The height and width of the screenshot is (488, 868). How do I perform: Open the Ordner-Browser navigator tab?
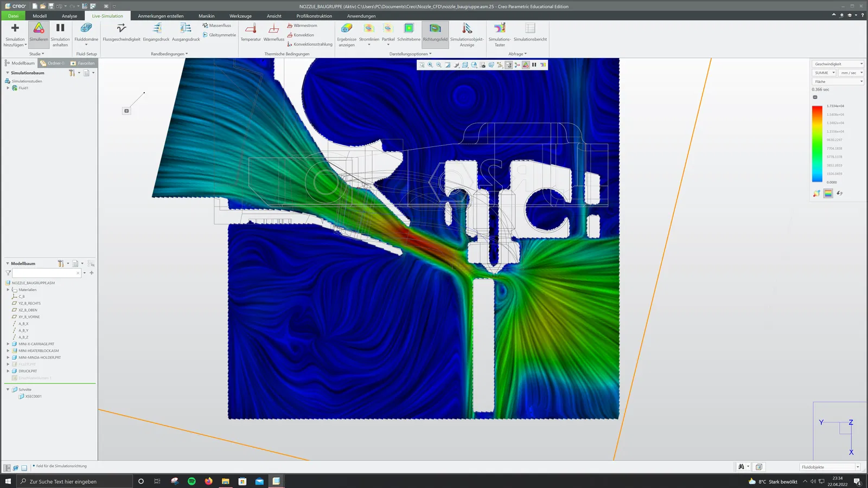pos(52,63)
